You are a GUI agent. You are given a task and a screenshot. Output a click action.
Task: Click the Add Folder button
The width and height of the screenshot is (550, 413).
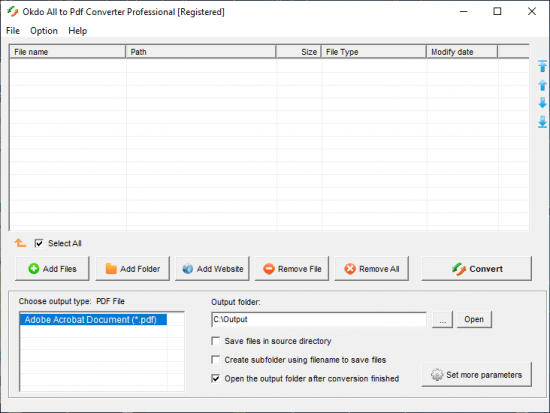coord(133,269)
